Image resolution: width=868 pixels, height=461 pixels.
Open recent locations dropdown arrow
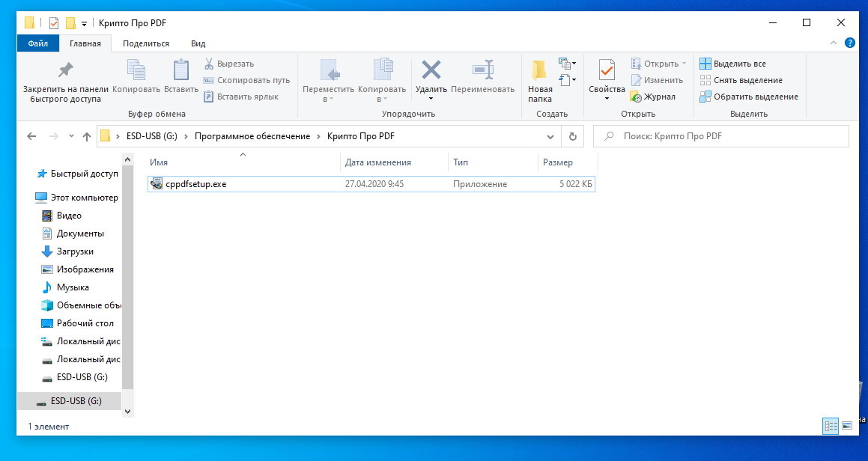tap(71, 136)
